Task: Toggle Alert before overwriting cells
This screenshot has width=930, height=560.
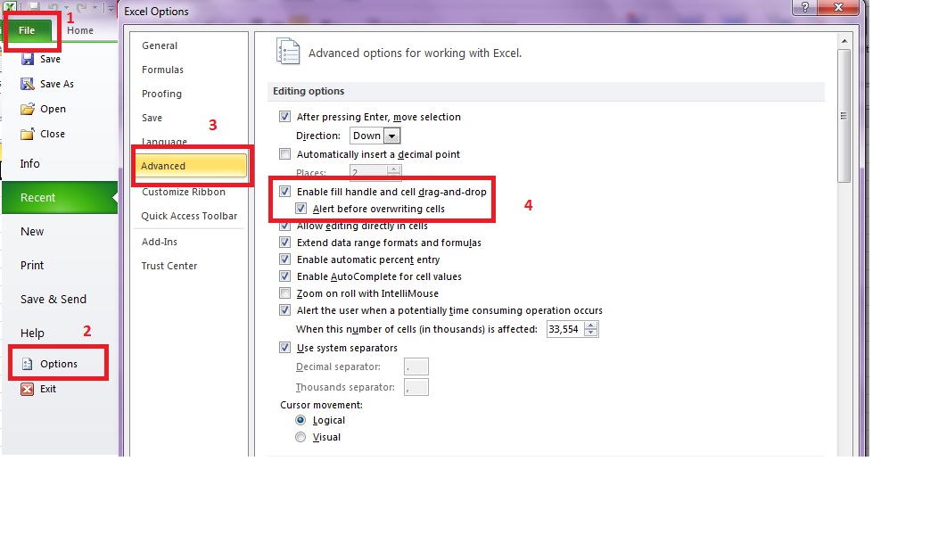Action: [300, 209]
